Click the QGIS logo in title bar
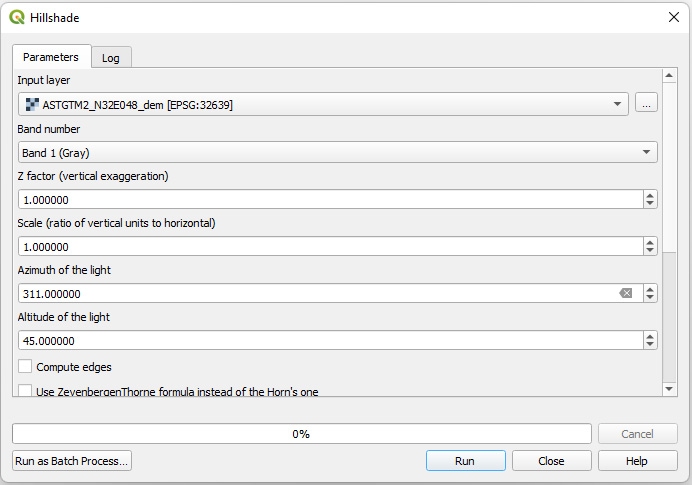The height and width of the screenshot is (485, 692). [16, 17]
